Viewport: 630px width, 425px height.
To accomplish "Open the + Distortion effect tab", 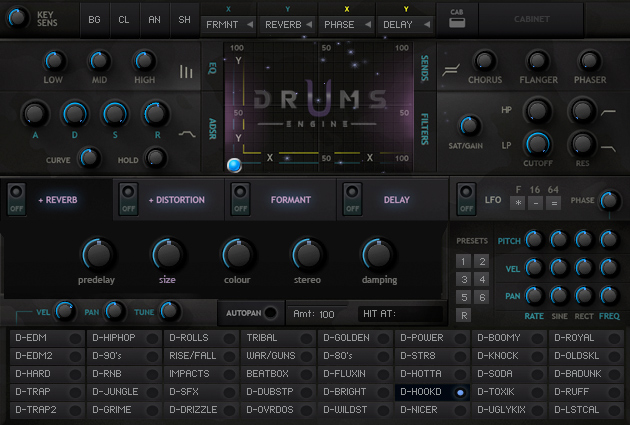I will click(177, 200).
